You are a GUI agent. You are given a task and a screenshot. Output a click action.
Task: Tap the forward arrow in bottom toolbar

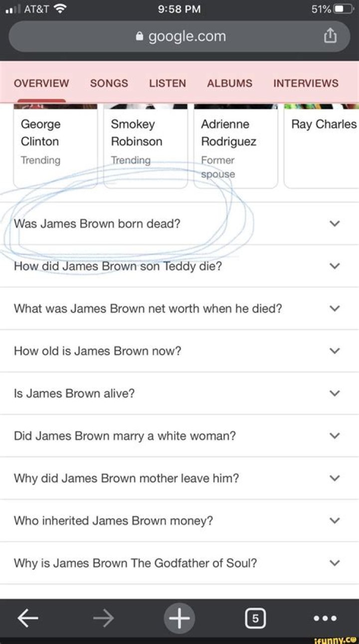[103, 619]
